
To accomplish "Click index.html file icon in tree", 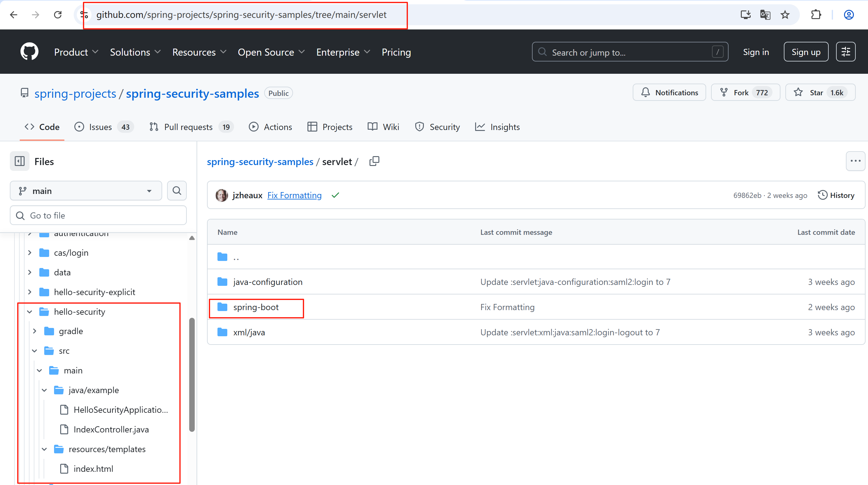I will tap(64, 469).
